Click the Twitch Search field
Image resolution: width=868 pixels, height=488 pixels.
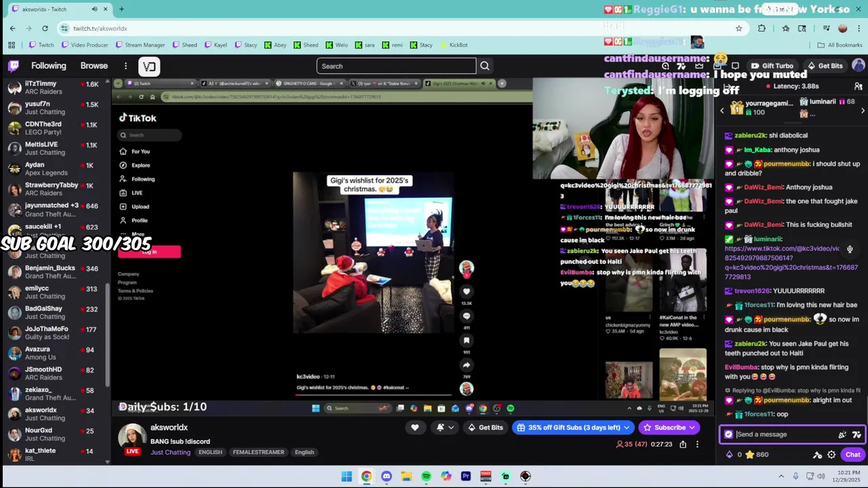[396, 66]
